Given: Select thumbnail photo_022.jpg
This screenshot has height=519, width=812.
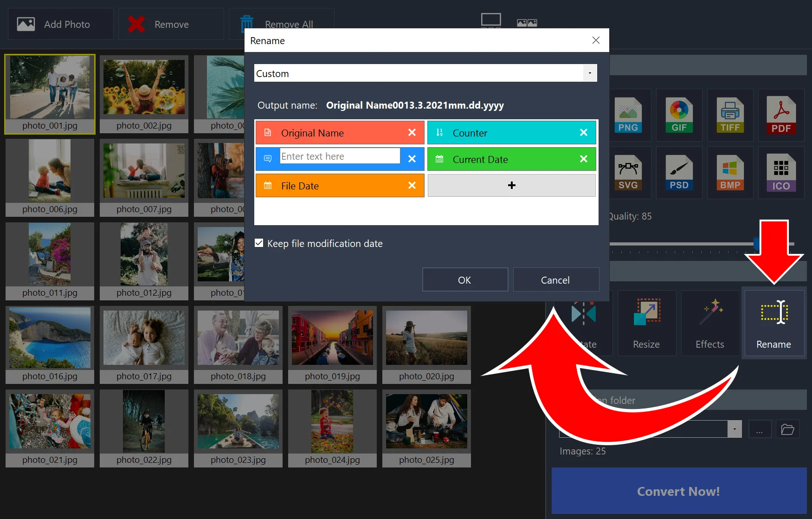Looking at the screenshot, I should tap(144, 428).
